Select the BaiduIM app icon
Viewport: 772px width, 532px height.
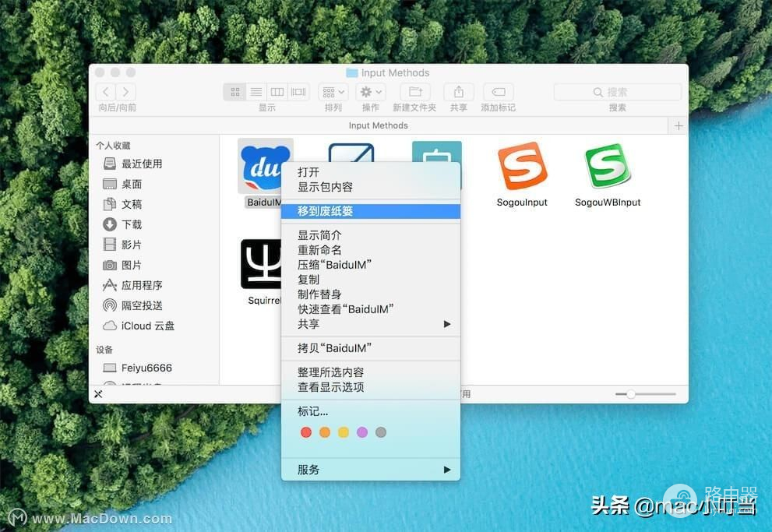[x=265, y=167]
